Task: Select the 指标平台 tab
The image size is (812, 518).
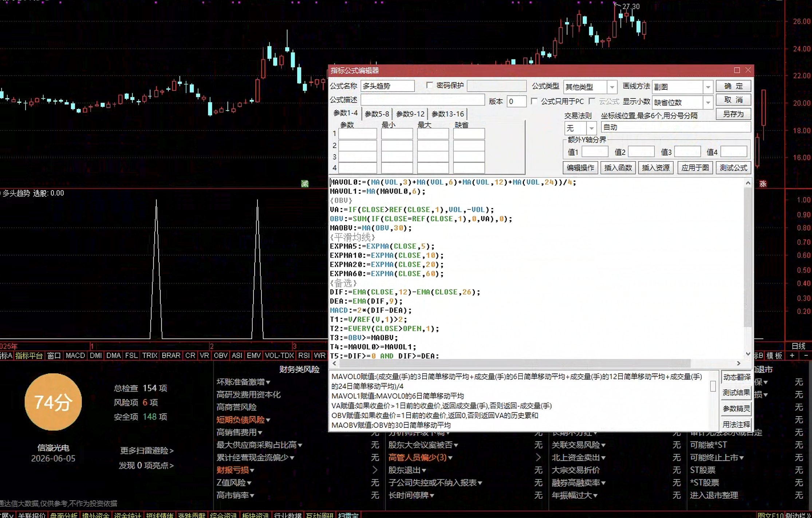Action: (29, 356)
